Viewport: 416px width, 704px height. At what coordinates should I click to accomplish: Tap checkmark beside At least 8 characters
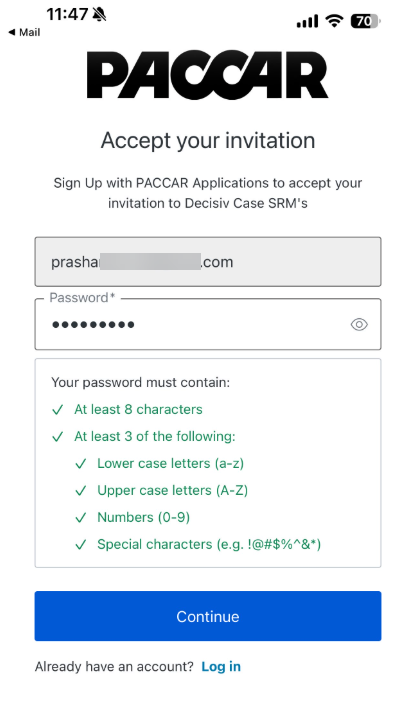point(57,409)
